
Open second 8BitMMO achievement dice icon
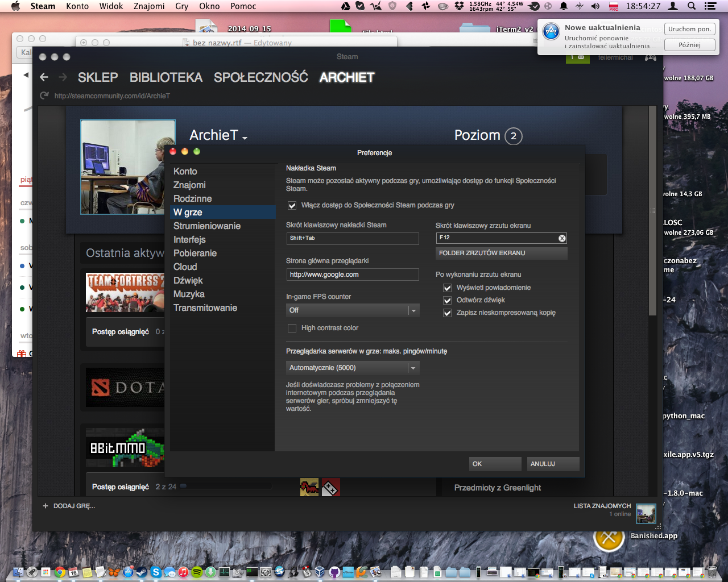330,488
